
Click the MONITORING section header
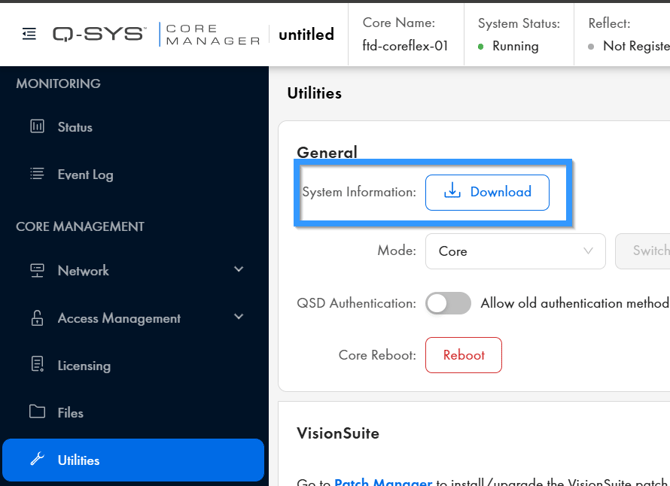(59, 83)
